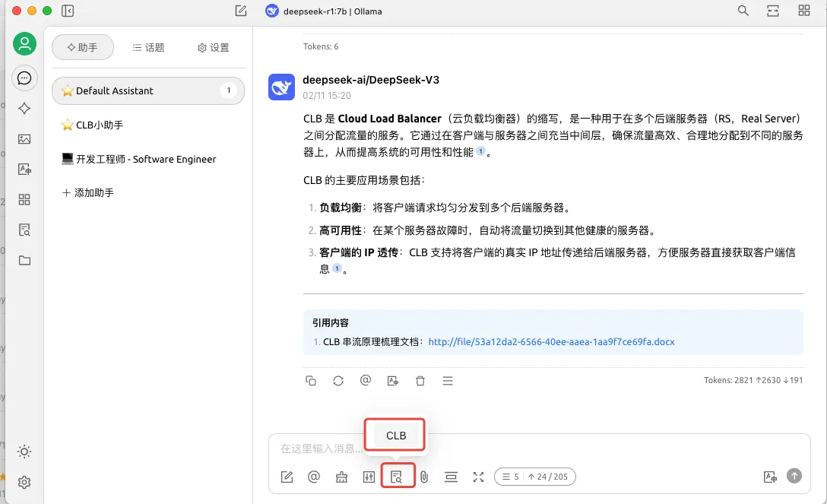Open the settings gear in the sidebar
The image size is (827, 504).
(x=24, y=483)
